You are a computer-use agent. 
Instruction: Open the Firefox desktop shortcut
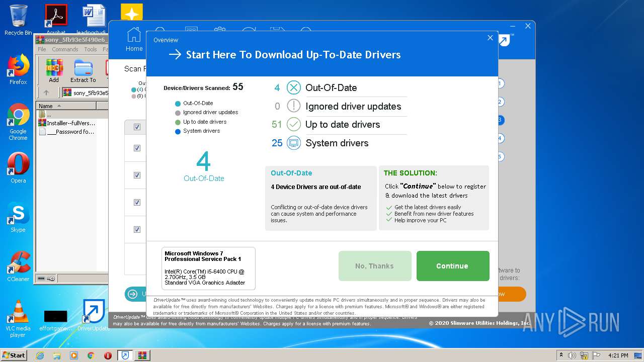[18, 69]
